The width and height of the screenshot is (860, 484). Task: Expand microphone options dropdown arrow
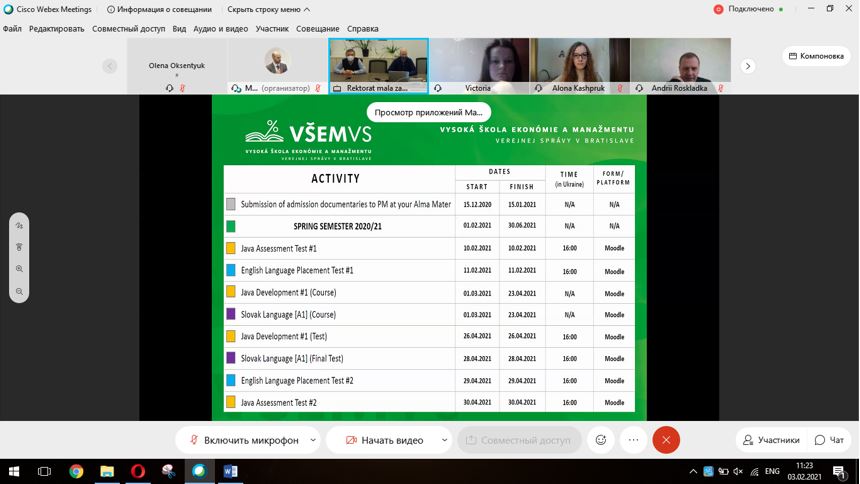pyautogui.click(x=313, y=440)
